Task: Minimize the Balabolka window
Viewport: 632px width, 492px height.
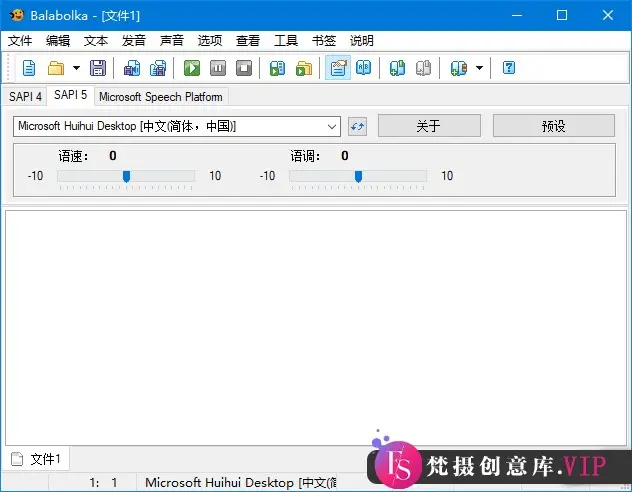Action: pos(517,15)
